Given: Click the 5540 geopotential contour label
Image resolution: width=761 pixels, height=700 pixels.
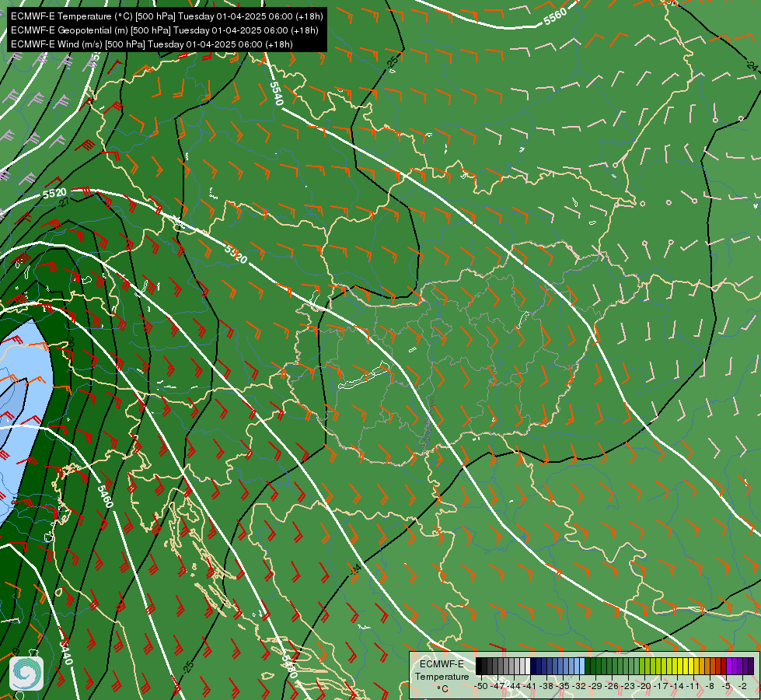Looking at the screenshot, I should click(x=276, y=94).
